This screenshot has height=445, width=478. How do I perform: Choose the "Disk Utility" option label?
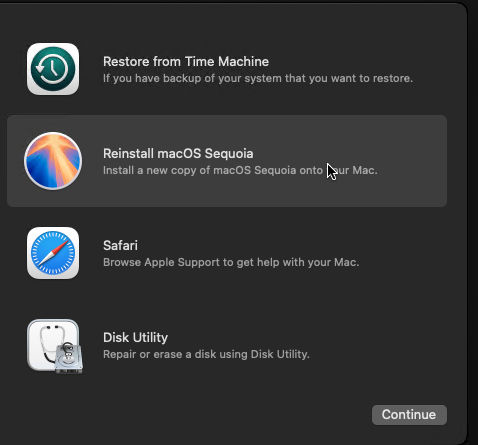coord(135,338)
